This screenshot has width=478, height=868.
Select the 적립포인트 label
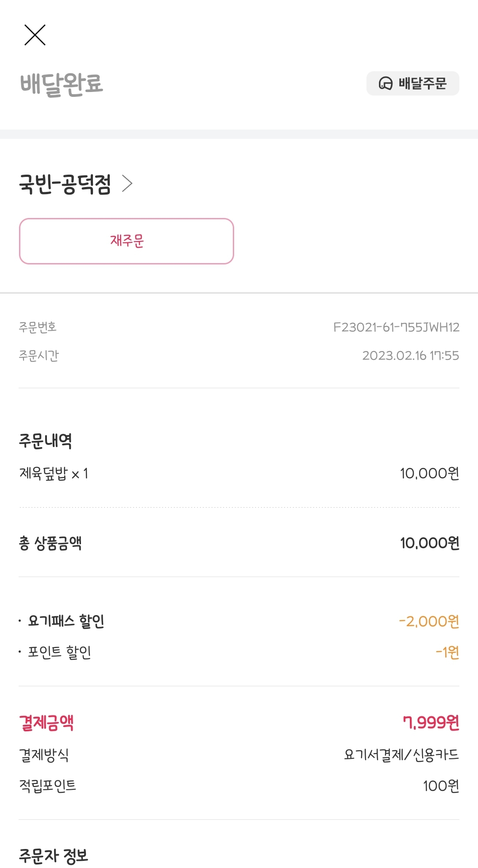[x=48, y=786]
